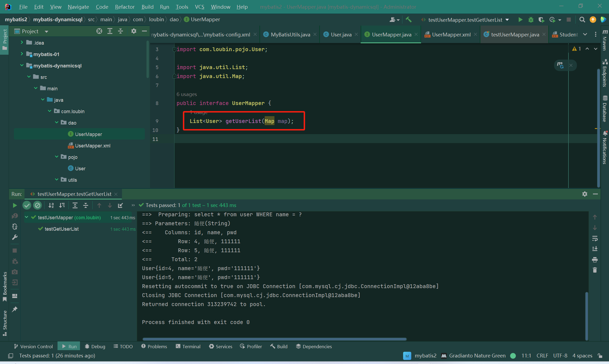Expand the mybatis-01 module folder
609x364 pixels.
[x=22, y=54]
